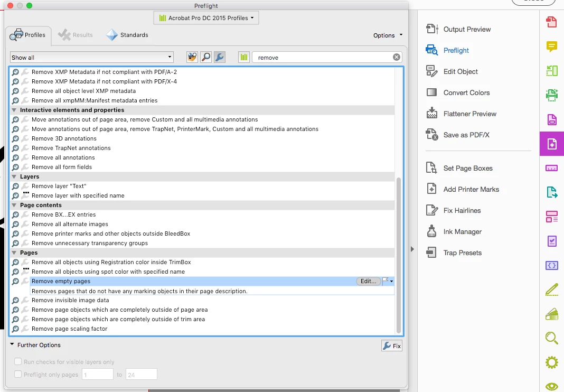Viewport: 564px width, 392px height.
Task: Click the green bars library icon next to the search field
Action: point(244,57)
